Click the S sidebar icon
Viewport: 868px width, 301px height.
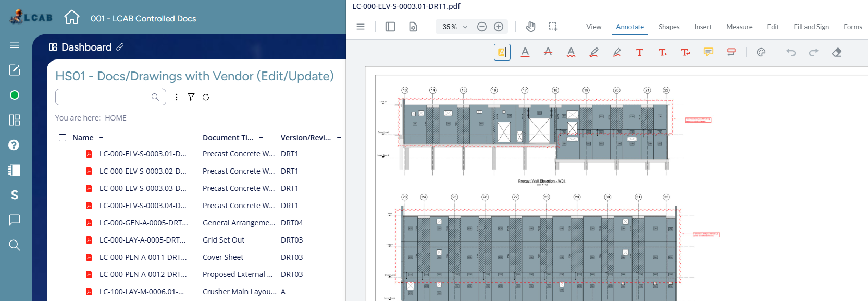(15, 195)
